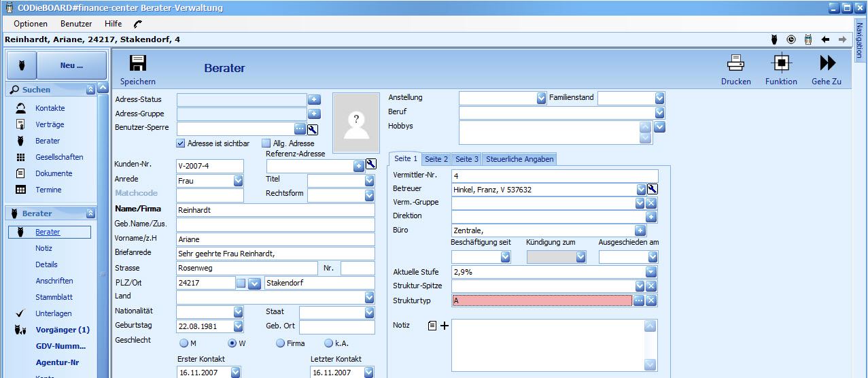Switch to the Steuerliche Angaben tab
This screenshot has height=378, width=868.
pyautogui.click(x=520, y=159)
